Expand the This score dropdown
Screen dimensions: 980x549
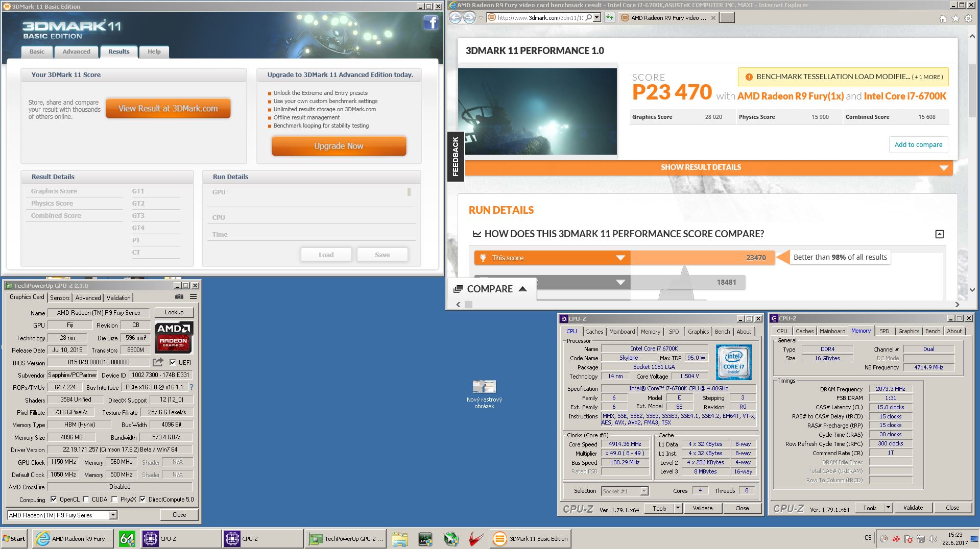pyautogui.click(x=620, y=258)
